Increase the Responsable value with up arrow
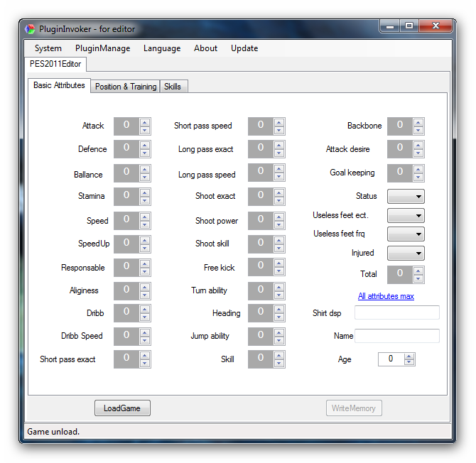The width and height of the screenshot is (476, 463). 145,264
